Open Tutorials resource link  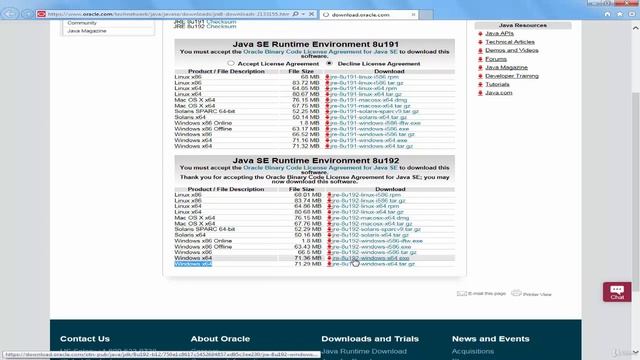(x=497, y=84)
